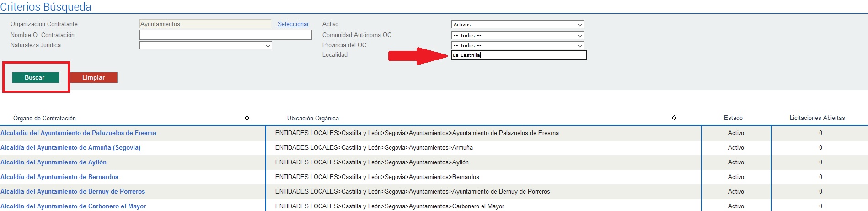Open Alcaldía del Ayuntamiento de Armuña (Segovia)
This screenshot has height=211, width=868.
click(70, 148)
